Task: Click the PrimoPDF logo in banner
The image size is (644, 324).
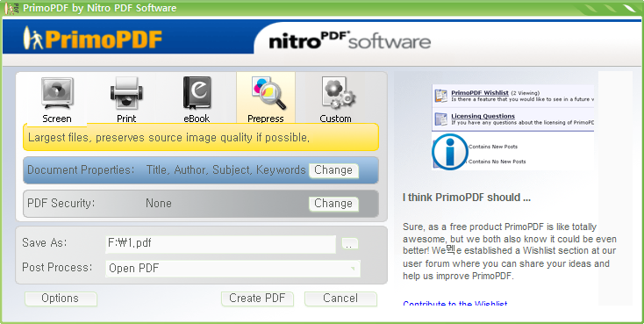Action: [x=92, y=39]
